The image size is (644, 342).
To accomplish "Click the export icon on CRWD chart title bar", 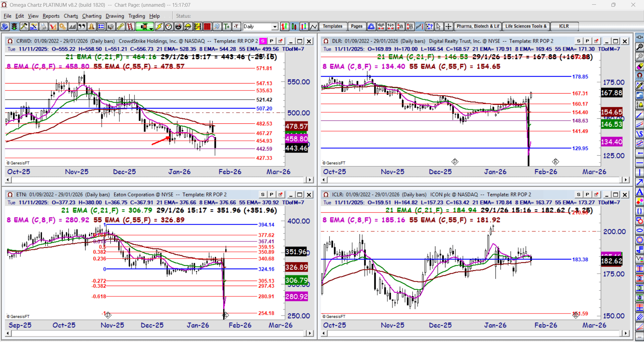I will [x=280, y=41].
